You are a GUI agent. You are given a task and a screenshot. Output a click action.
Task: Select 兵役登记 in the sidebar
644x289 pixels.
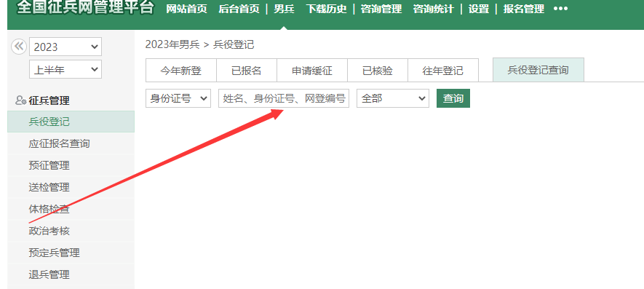point(71,122)
